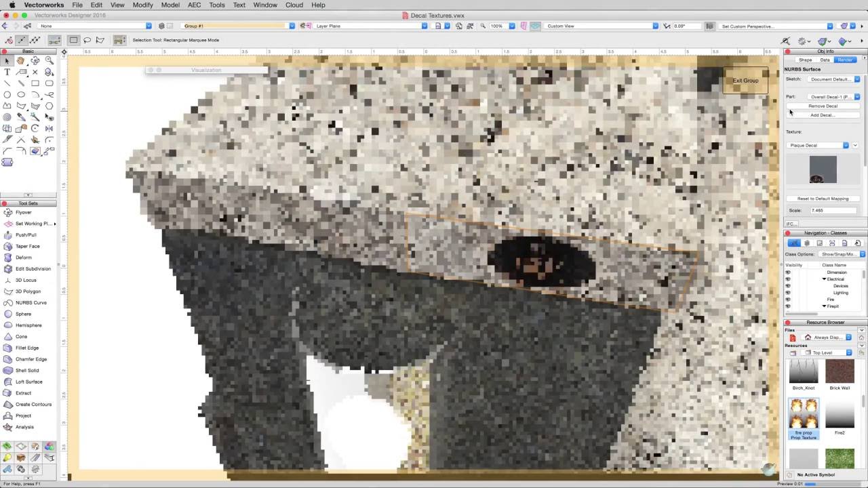Select the Sphere tool
This screenshot has width=868, height=488.
23,314
